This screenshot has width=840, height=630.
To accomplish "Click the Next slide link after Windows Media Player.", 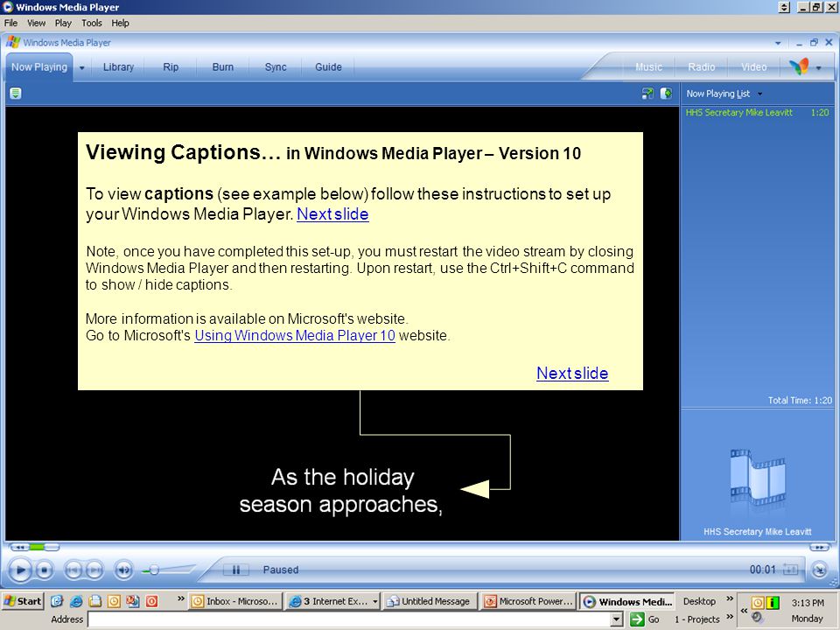I will [x=332, y=213].
